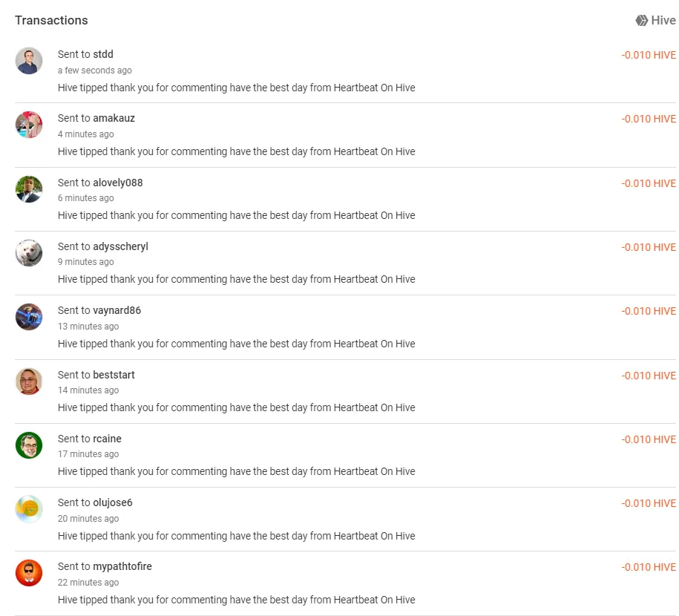679x616 pixels.
Task: Open the vaynard86 username link
Action: coord(117,311)
